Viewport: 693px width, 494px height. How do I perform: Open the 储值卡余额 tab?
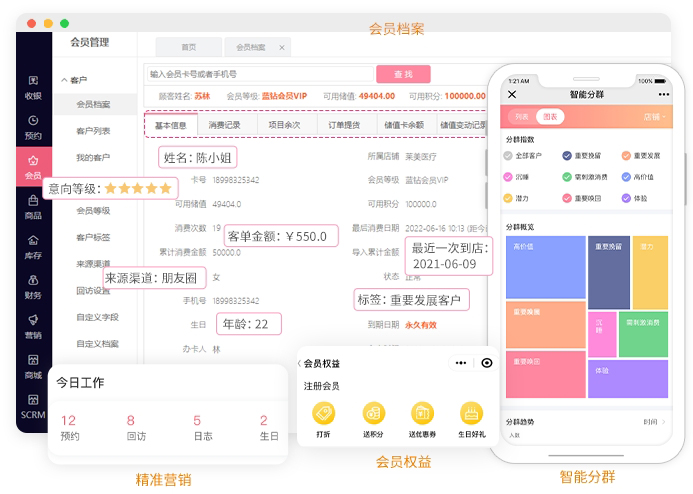403,125
